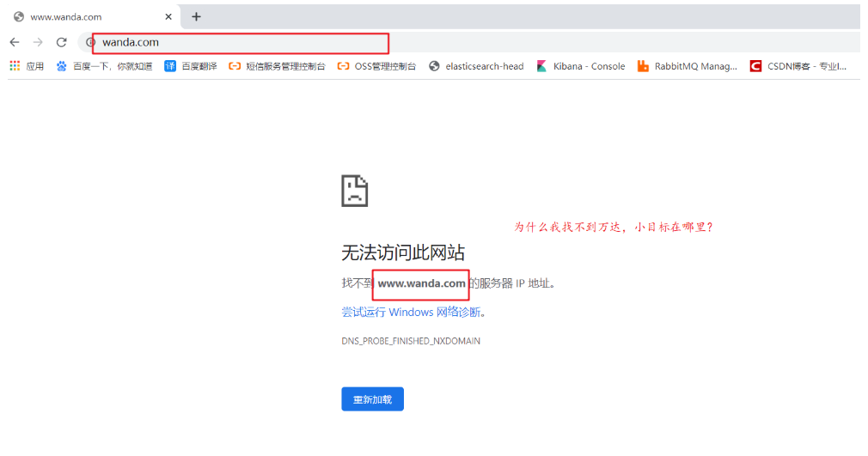This screenshot has height=456, width=868.
Task: Click the 短信服务管理控制台 orange bracket icon
Action: coord(235,66)
